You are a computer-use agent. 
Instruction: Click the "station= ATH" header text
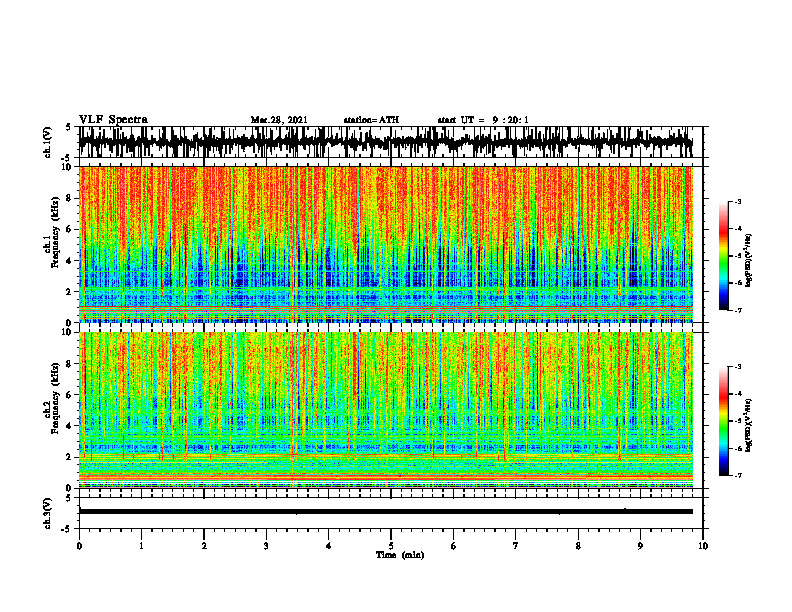click(x=371, y=120)
